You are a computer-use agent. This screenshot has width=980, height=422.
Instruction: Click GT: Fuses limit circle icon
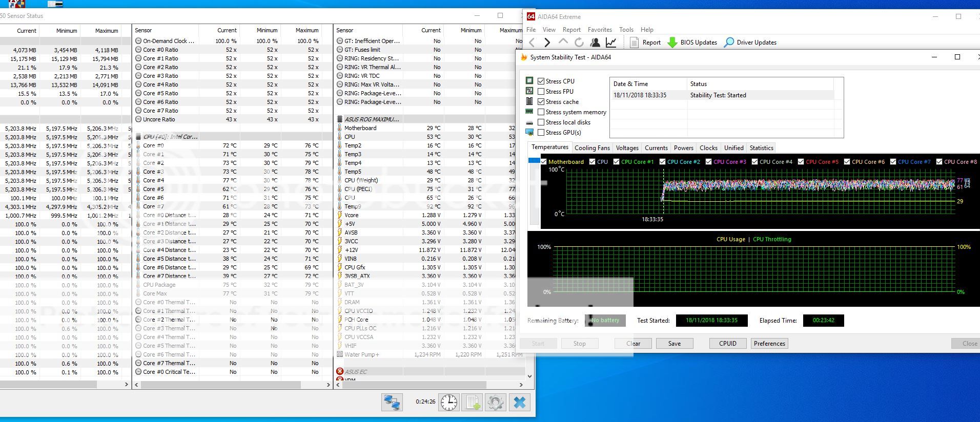pos(340,50)
